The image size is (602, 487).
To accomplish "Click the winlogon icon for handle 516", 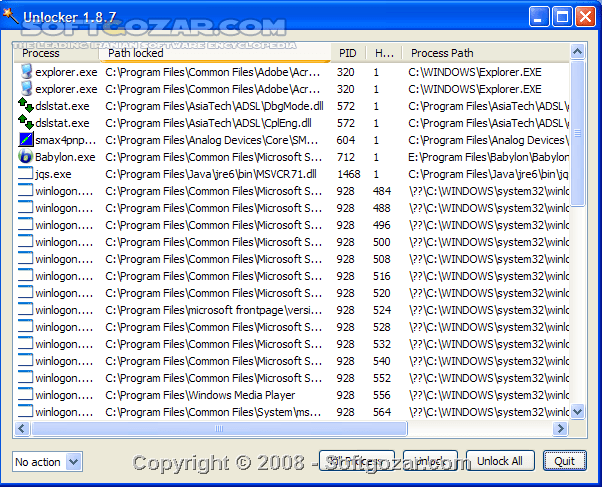I will [x=26, y=276].
